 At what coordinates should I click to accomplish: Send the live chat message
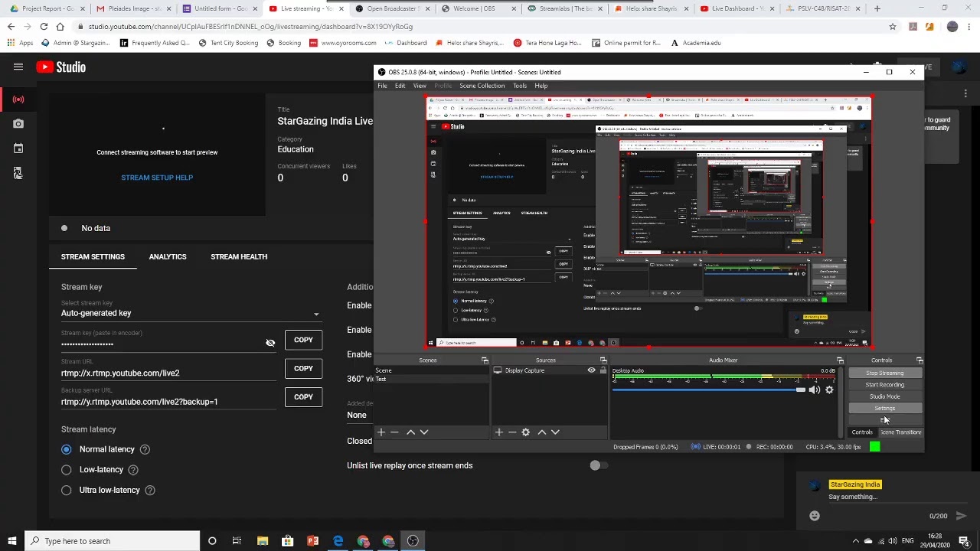962,516
